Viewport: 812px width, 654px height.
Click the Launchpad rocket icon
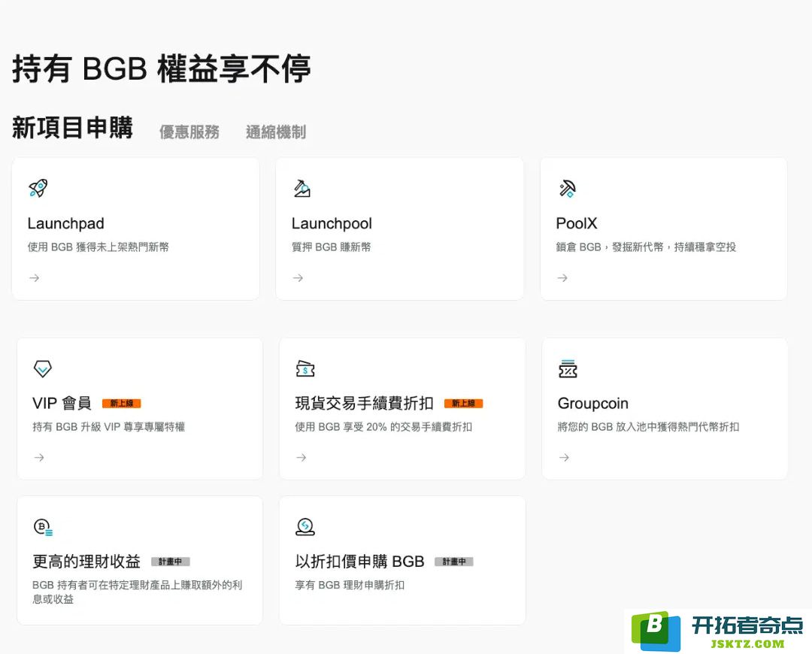38,188
